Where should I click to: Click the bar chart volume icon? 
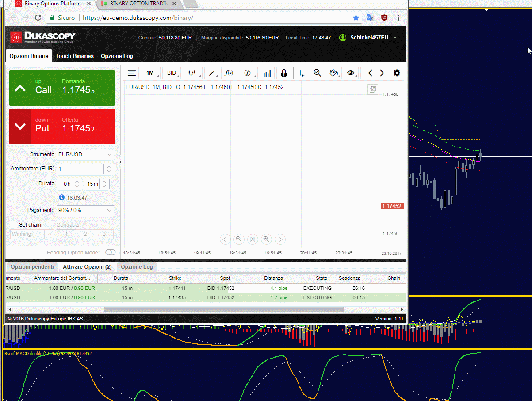(267, 73)
